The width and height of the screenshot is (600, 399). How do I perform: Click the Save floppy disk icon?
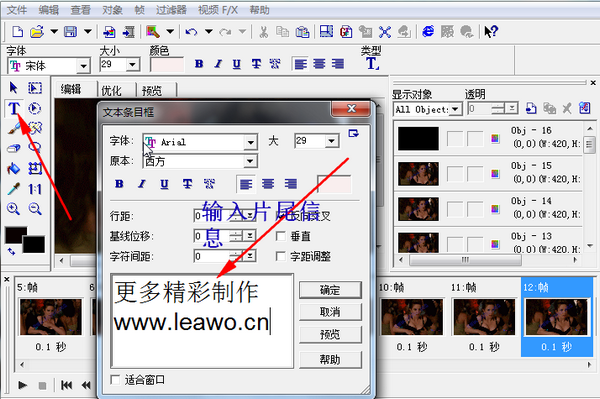pyautogui.click(x=70, y=31)
